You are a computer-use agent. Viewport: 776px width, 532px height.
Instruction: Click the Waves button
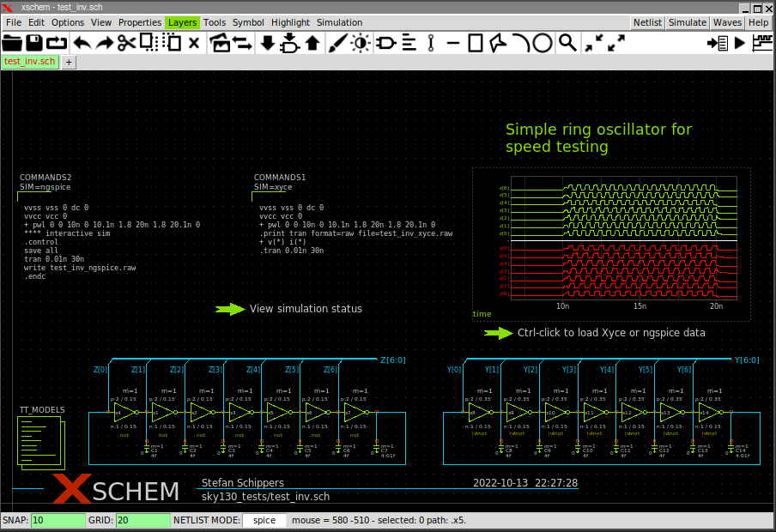727,22
